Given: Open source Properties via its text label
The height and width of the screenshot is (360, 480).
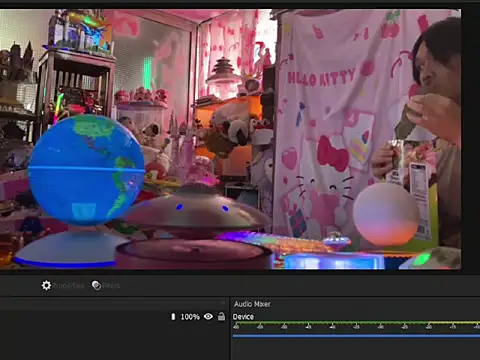Looking at the screenshot, I should click(68, 286).
